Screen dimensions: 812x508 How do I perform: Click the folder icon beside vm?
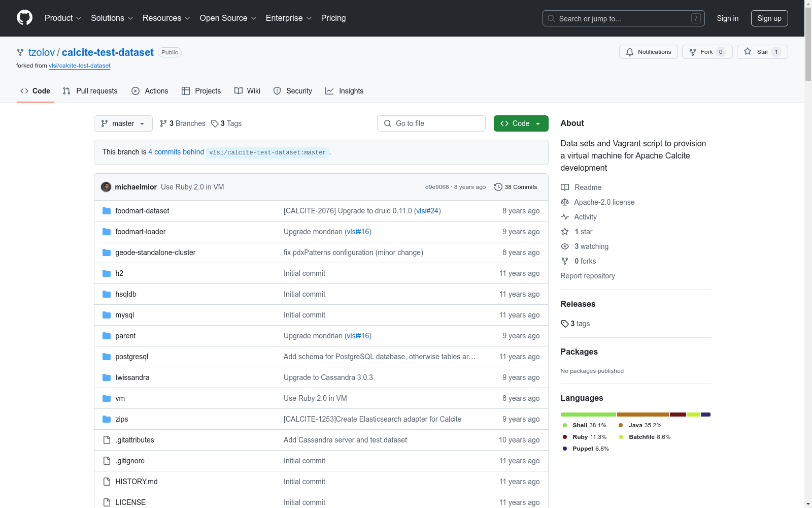[x=107, y=398]
